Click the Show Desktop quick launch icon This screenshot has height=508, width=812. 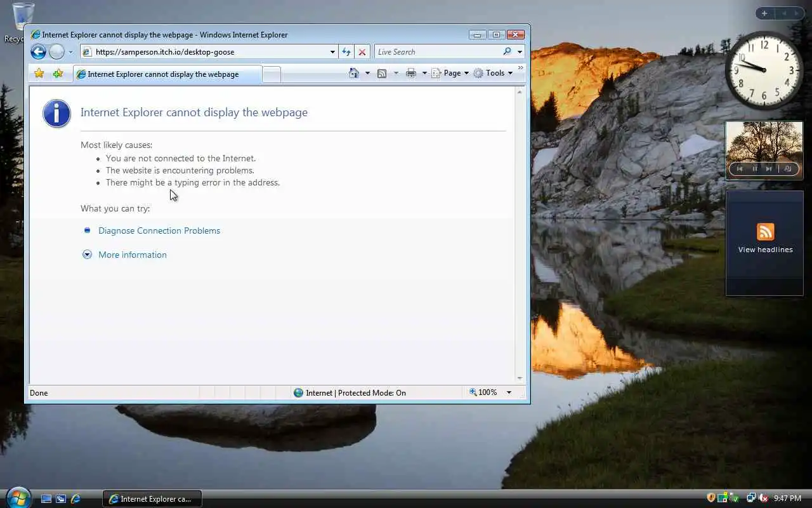tap(46, 499)
